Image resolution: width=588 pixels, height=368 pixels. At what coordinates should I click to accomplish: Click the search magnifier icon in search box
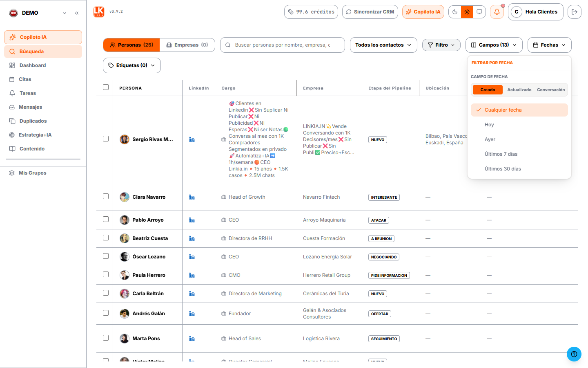click(x=228, y=45)
